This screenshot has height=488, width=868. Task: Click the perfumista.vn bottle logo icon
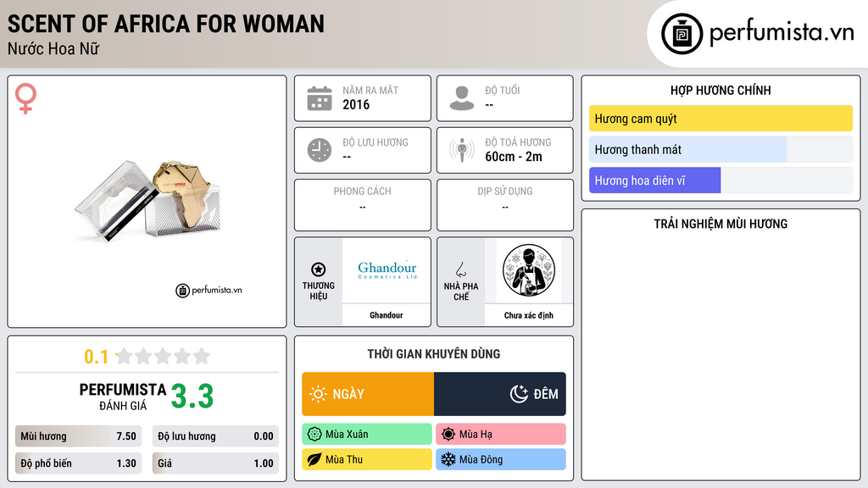tap(682, 34)
